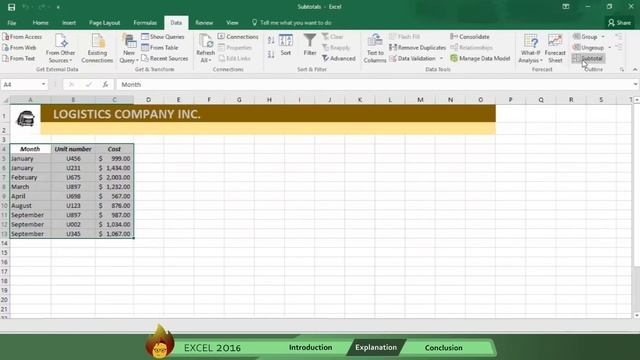Click the vertical scrollbar down arrow

click(636, 316)
